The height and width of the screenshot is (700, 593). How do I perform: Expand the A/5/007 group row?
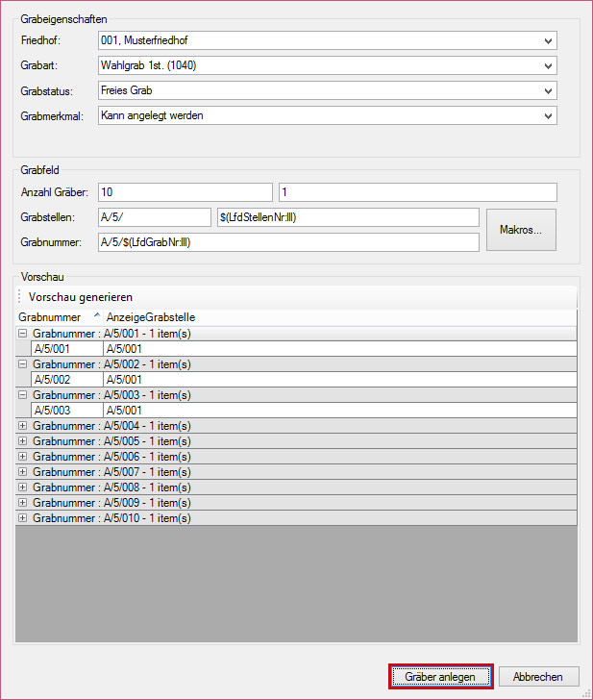coord(23,472)
